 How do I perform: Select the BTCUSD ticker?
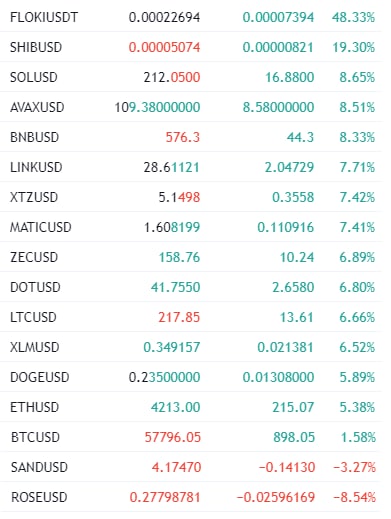(35, 437)
